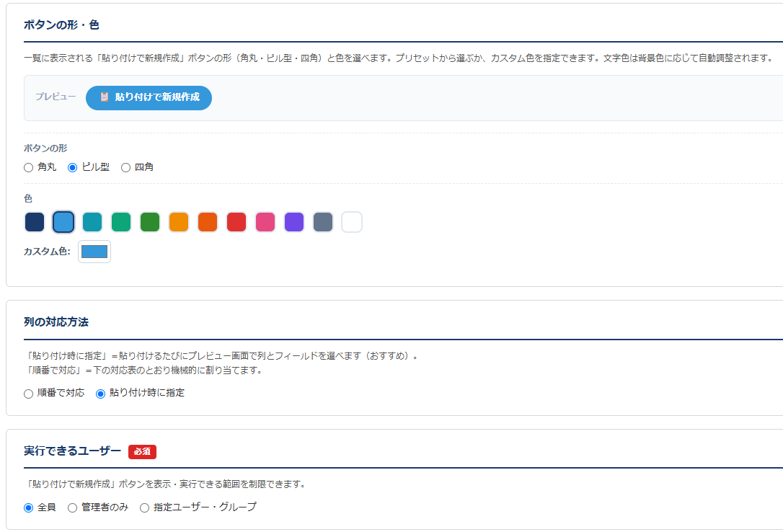
Task: Pick the emerald green color swatch
Action: [x=121, y=222]
